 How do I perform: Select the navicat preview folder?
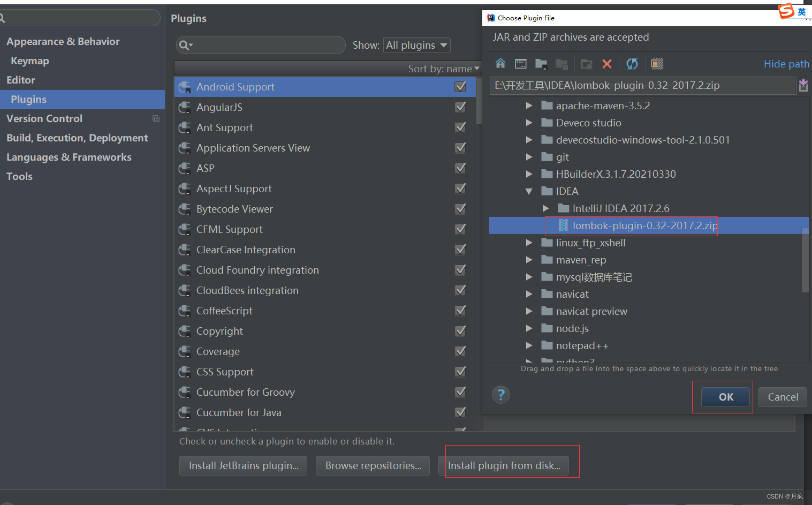pos(591,311)
